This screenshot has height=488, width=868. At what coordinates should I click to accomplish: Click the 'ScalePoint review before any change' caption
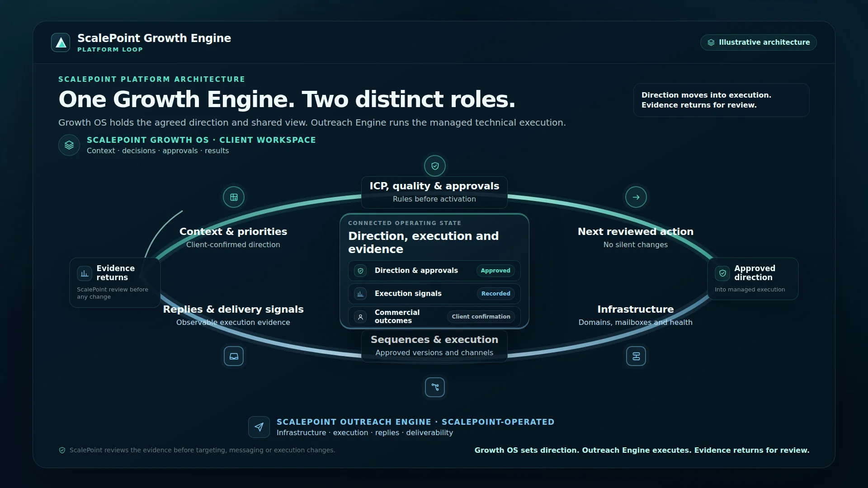[x=113, y=293]
